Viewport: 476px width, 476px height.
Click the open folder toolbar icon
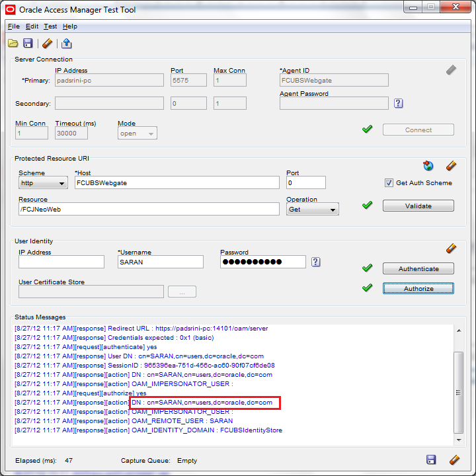(x=13, y=44)
